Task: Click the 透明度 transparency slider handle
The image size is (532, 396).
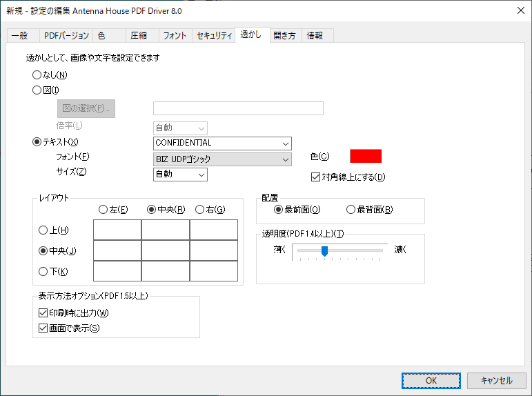Action: click(324, 252)
